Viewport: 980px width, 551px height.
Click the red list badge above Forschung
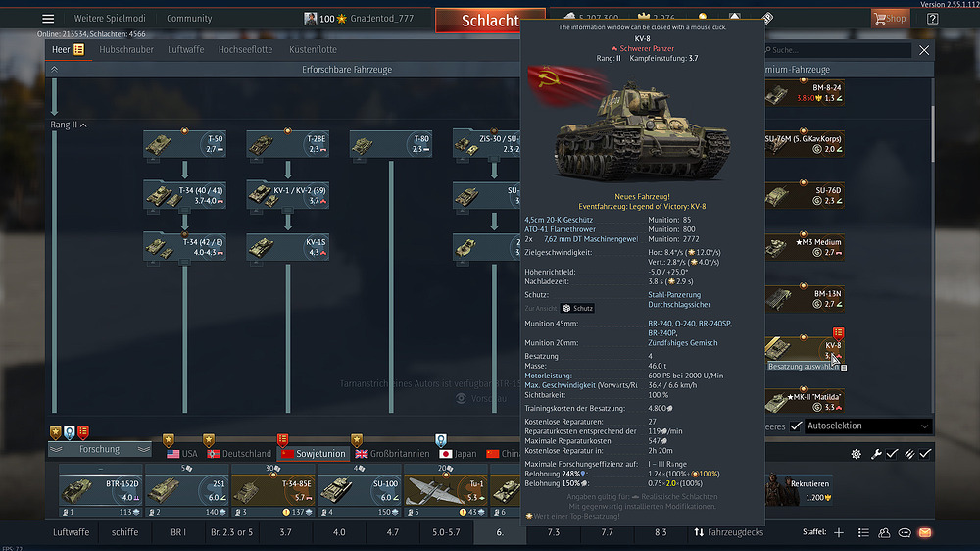[83, 432]
